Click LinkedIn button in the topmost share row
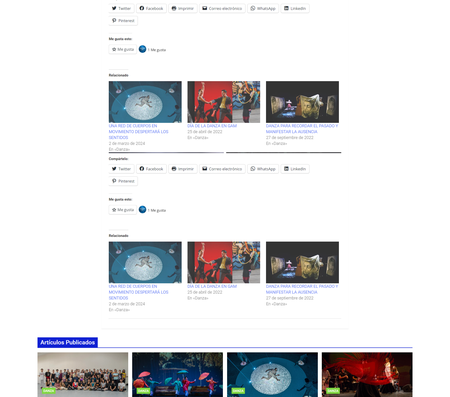 click(295, 8)
